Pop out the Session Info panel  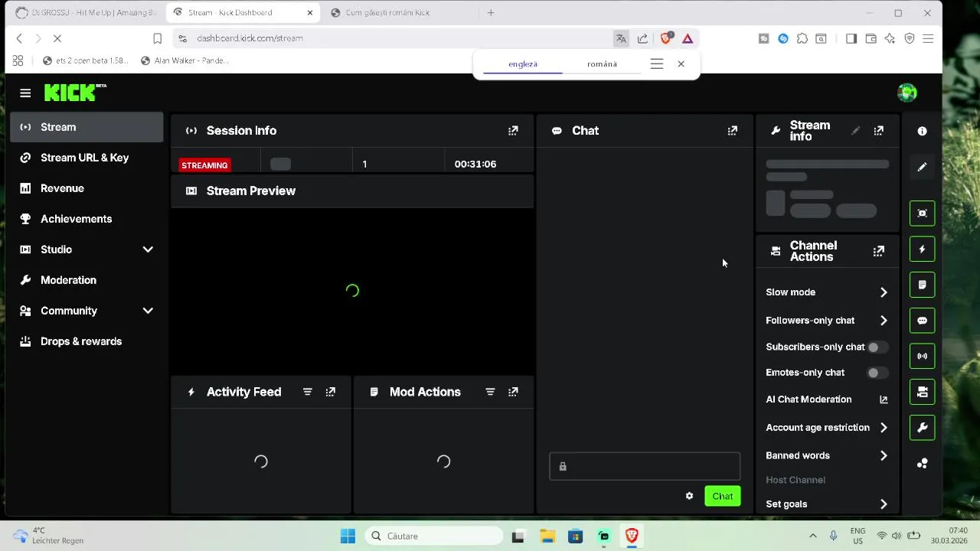(513, 131)
